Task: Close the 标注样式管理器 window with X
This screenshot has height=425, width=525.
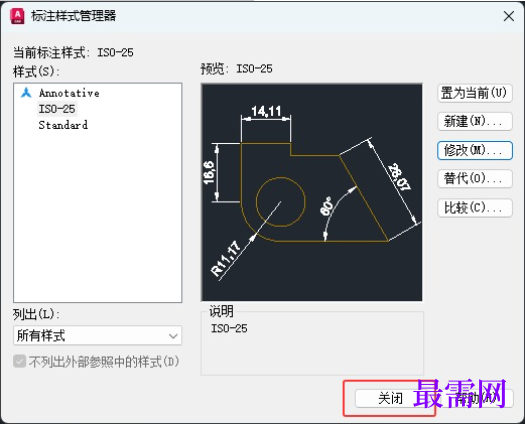Action: click(x=509, y=16)
